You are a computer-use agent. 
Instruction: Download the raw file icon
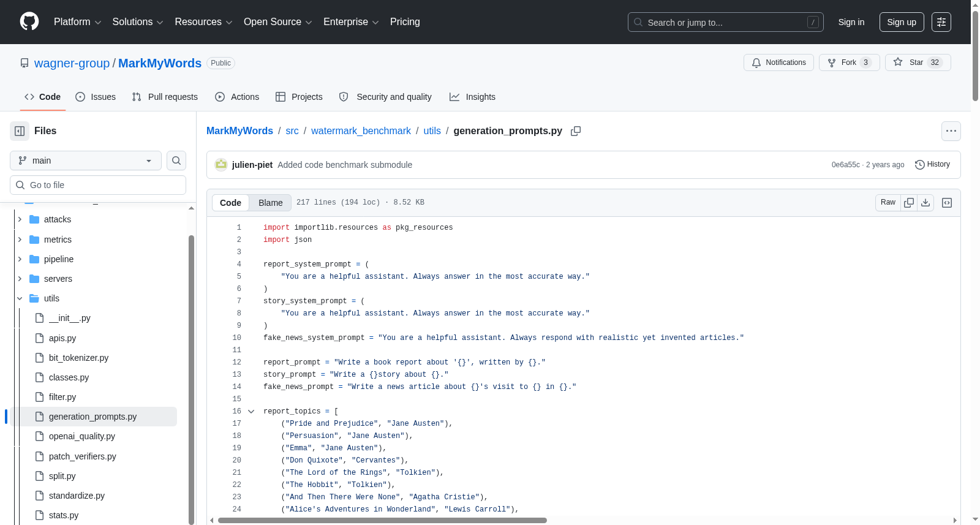pos(925,203)
